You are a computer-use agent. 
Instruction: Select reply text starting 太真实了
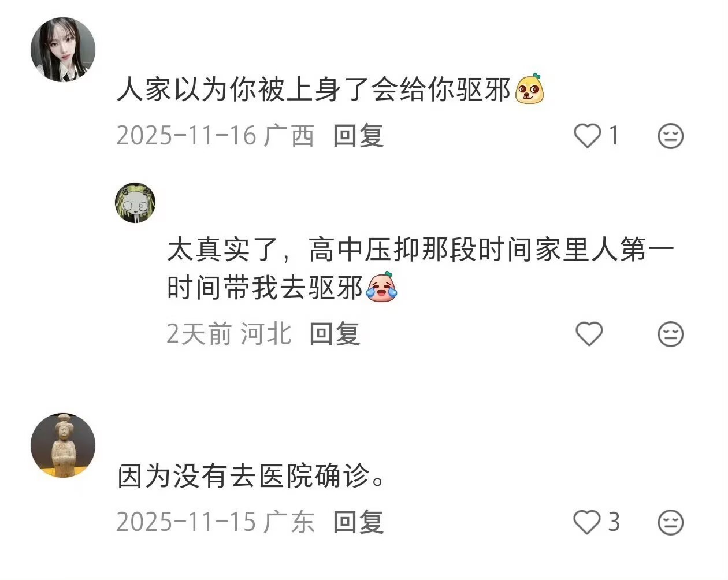tap(421, 269)
